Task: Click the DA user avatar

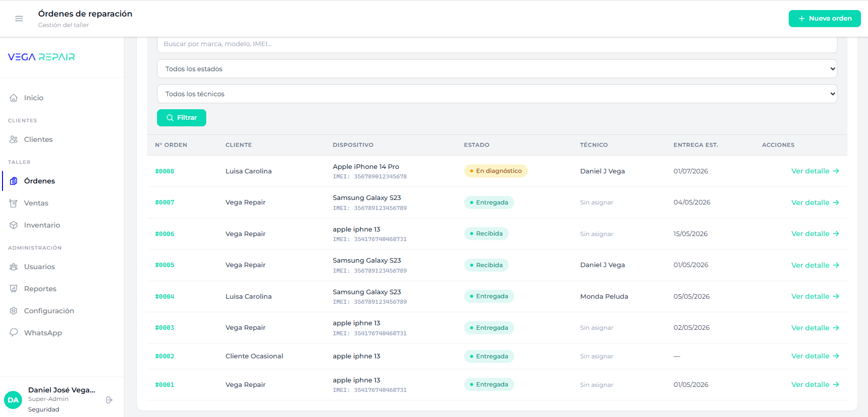Action: 13,400
